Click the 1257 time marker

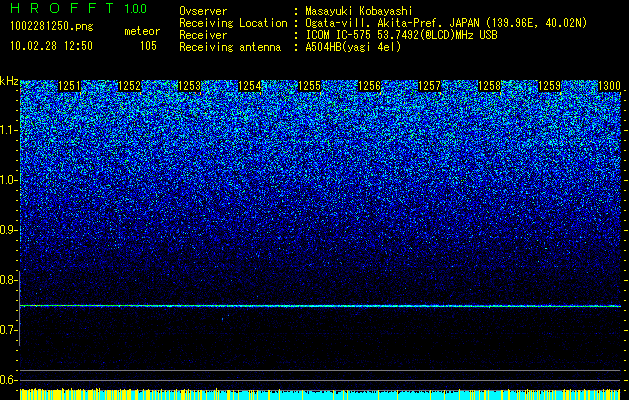point(430,86)
